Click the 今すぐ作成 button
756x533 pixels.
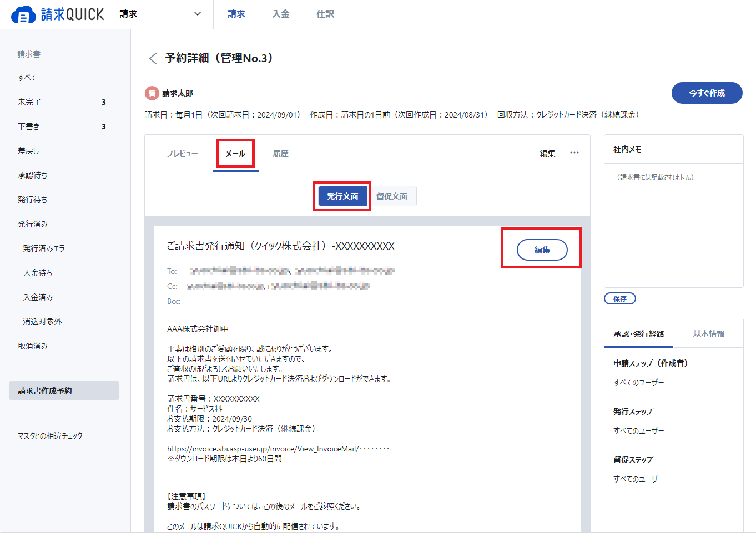tap(707, 93)
